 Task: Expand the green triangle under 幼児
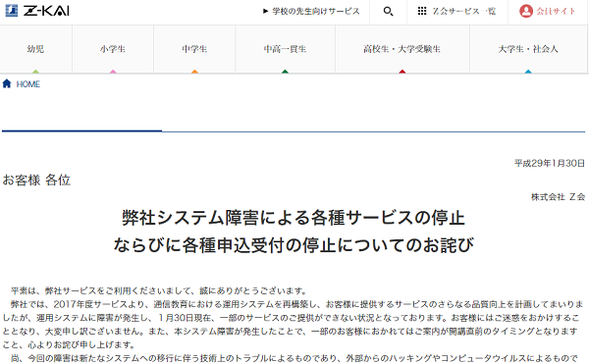click(35, 72)
